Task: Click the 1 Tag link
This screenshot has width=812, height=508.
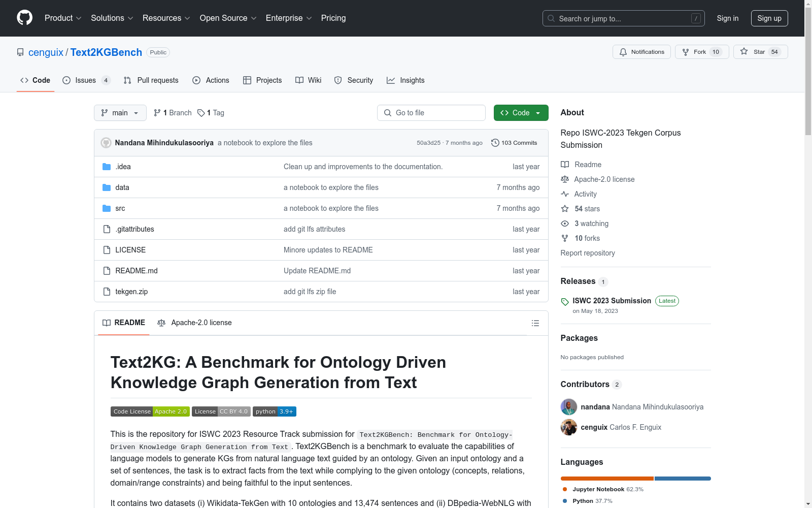Action: click(211, 113)
